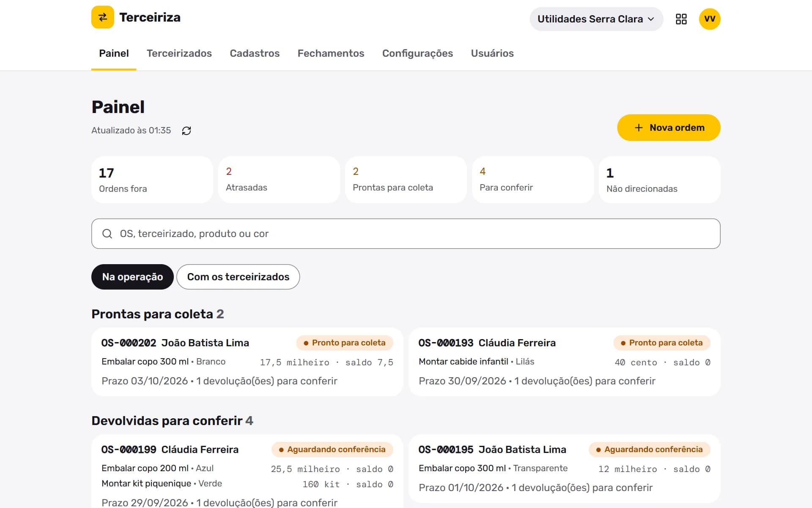Filter by the 2 Atrasadas card
This screenshot has width=812, height=508.
[x=279, y=180]
